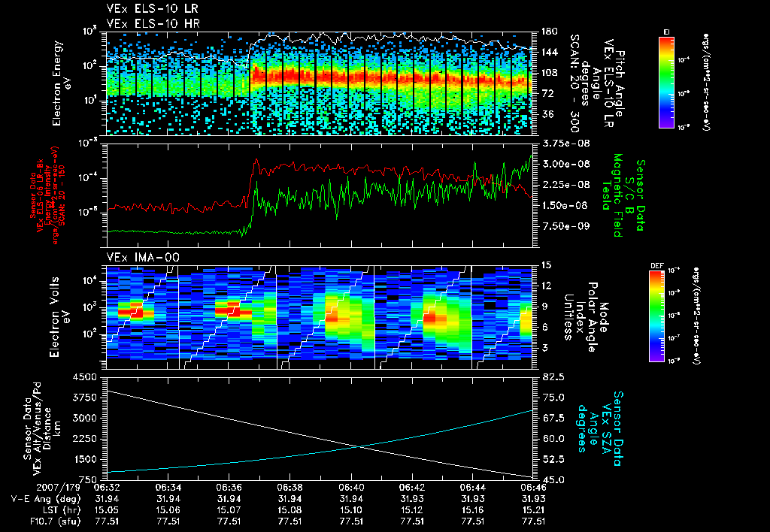Click the 06:42 time tick label
The width and height of the screenshot is (770, 532).
point(412,488)
